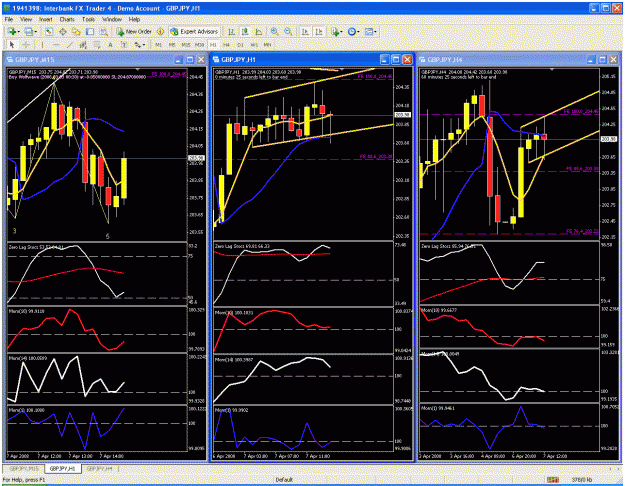The image size is (625, 486).
Task: Select the text label tool
Action: 124,45
